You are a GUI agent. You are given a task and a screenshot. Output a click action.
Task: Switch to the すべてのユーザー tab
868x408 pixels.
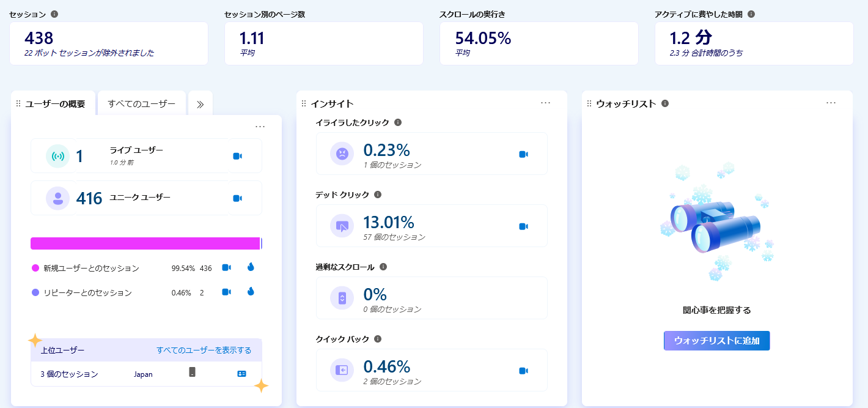[x=142, y=104]
